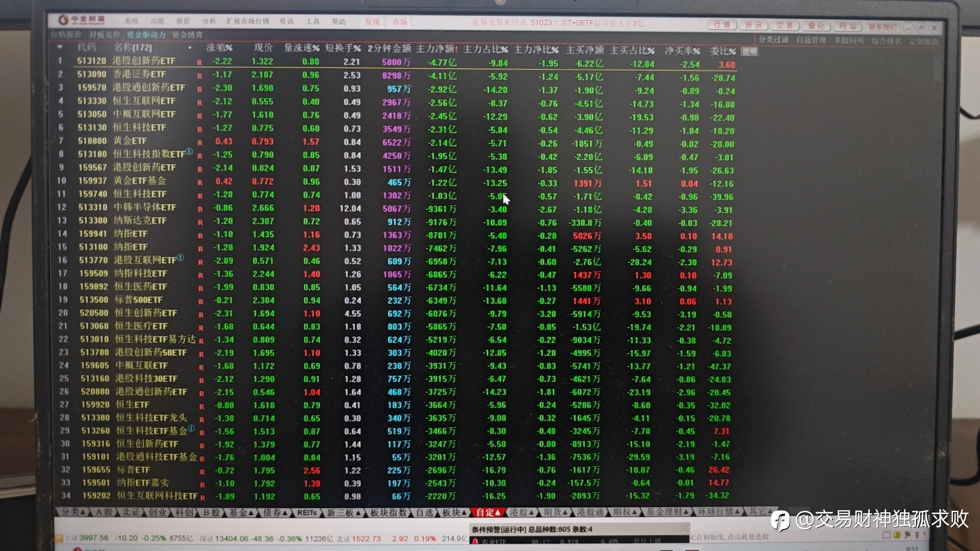Sort by the 涨幅% column header
980x551 pixels.
pos(219,48)
